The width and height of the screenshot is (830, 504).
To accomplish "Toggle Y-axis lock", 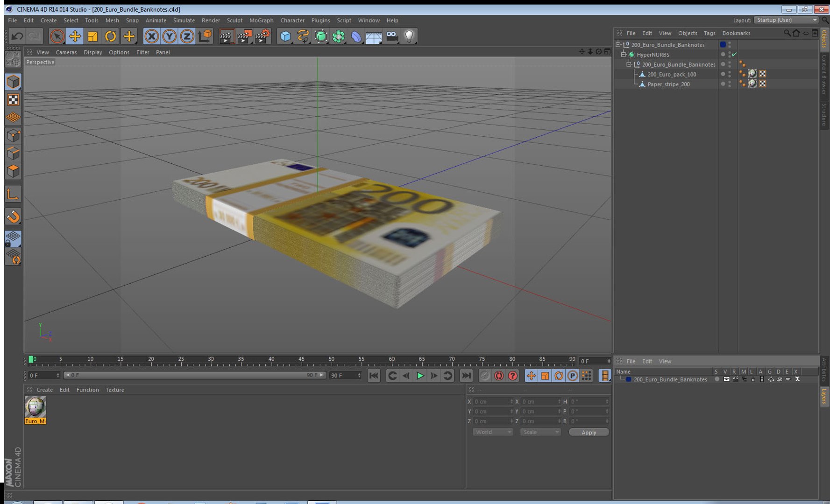I will tap(169, 36).
